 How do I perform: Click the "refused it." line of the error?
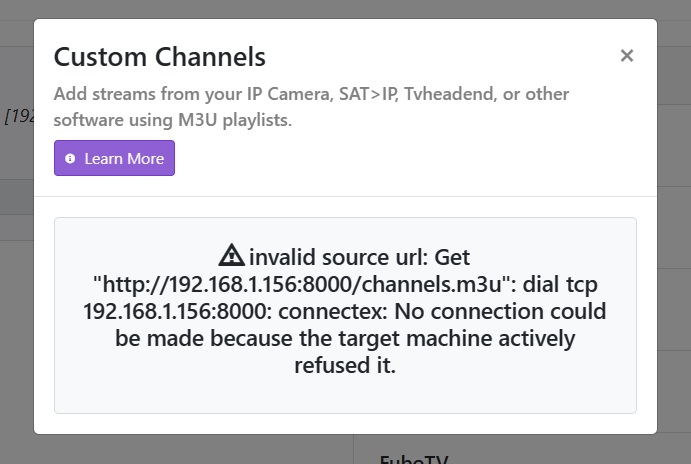(x=345, y=366)
